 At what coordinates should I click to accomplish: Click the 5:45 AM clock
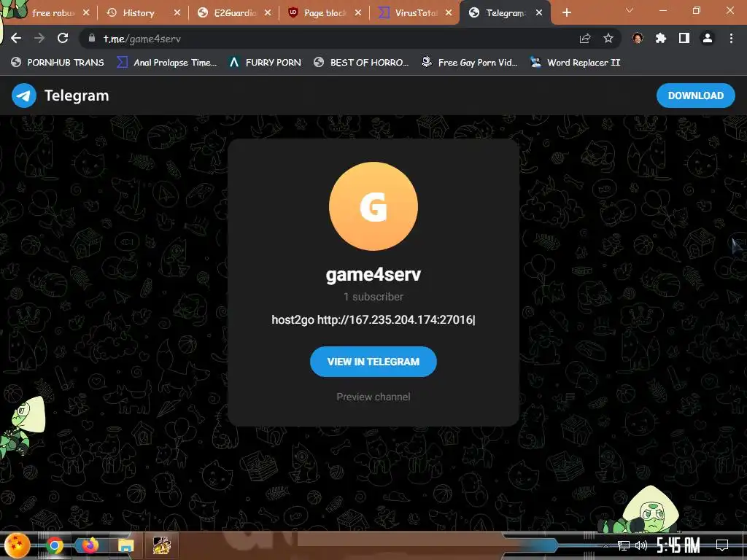pyautogui.click(x=678, y=545)
